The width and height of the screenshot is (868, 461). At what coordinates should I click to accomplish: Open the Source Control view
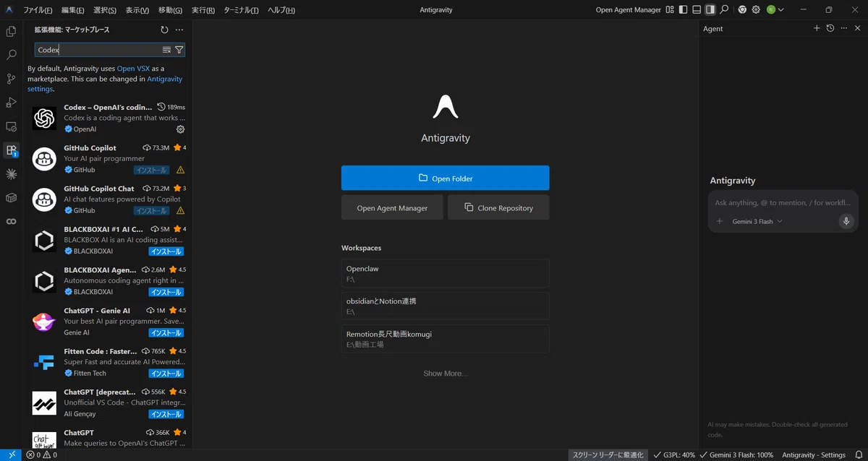click(11, 79)
